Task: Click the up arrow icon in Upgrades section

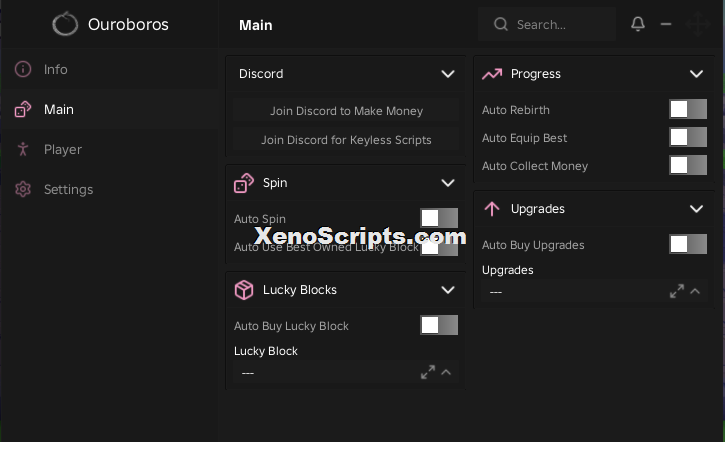Action: (492, 209)
